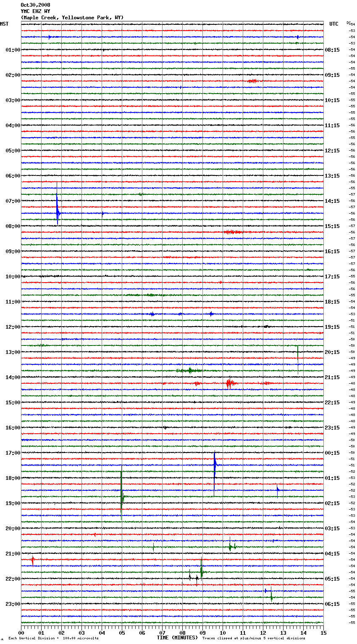Click minute 08 on the bottom time axis
Screen dimensions: 357x644
pos(182,633)
